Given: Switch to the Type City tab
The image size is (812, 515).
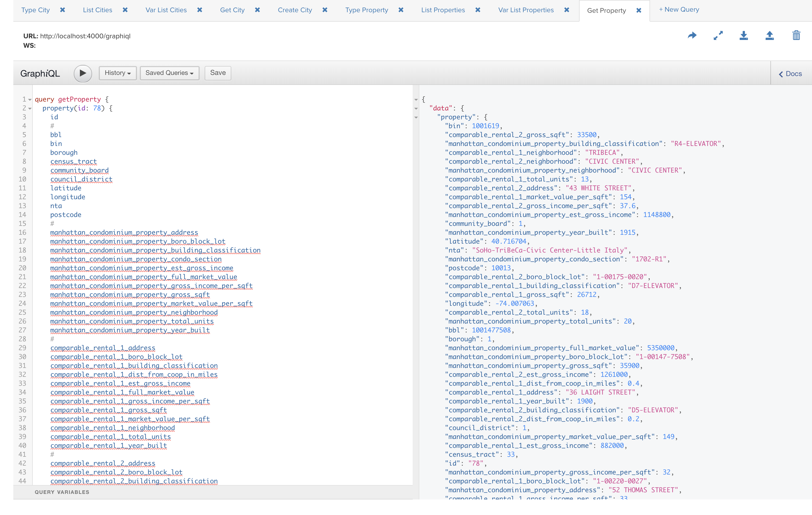Looking at the screenshot, I should tap(35, 10).
